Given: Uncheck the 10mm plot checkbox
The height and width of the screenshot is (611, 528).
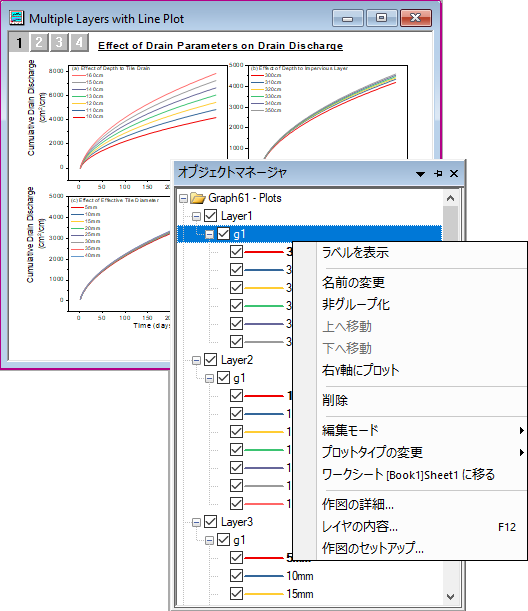Looking at the screenshot, I should click(x=236, y=576).
